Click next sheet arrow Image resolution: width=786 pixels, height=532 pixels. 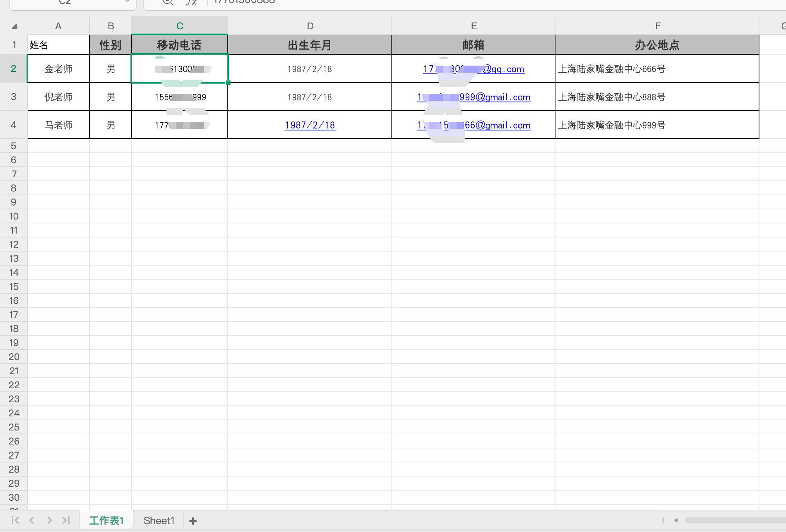(x=49, y=520)
